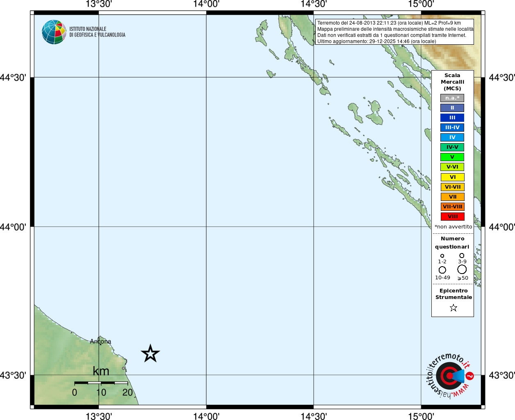Screen dimensions: 515x420
Task: Click the black-and-white distance scale bar
Action: (101, 383)
